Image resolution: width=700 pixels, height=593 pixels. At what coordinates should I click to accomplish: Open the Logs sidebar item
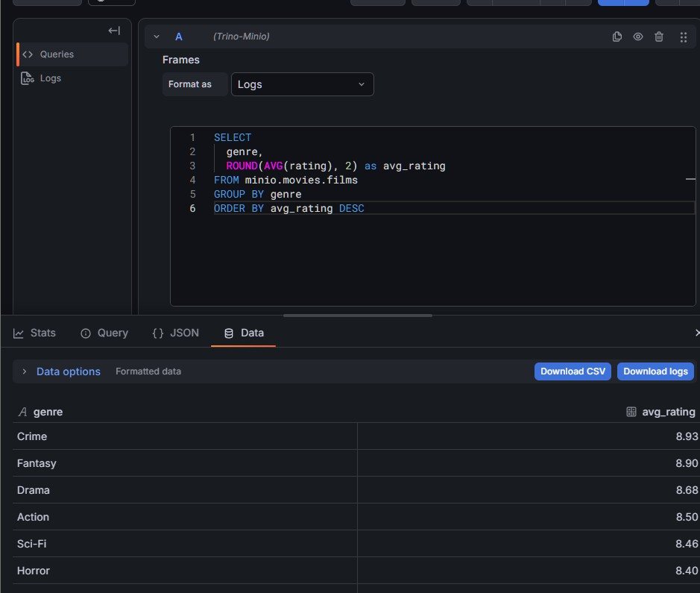click(73, 78)
